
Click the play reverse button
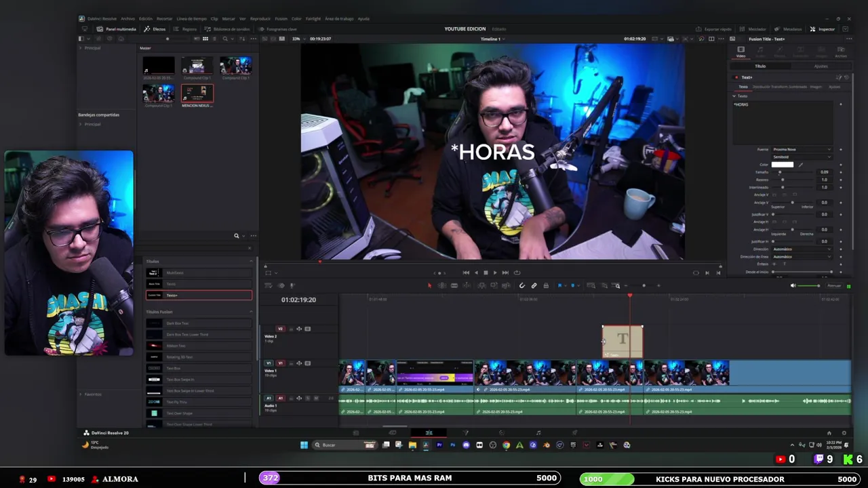pos(476,272)
